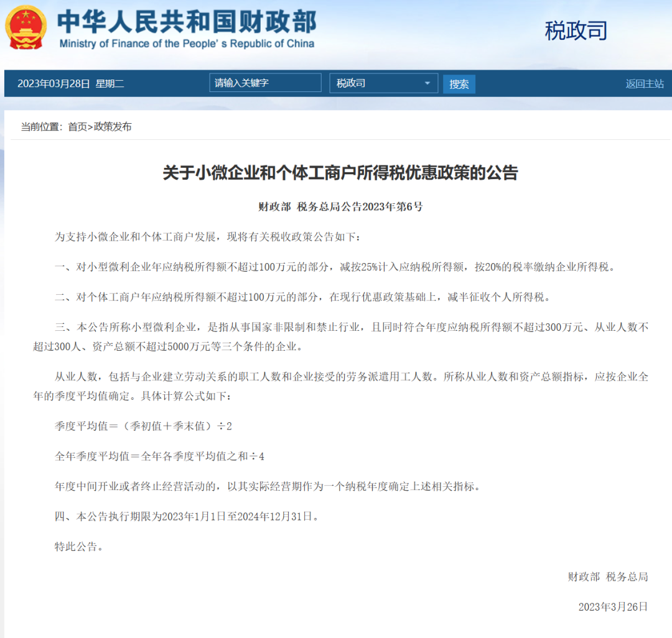Image resolution: width=672 pixels, height=638 pixels.
Task: Click the paragraph starting 从业人数，包括与企业建立劳动关系
Action: [341, 386]
